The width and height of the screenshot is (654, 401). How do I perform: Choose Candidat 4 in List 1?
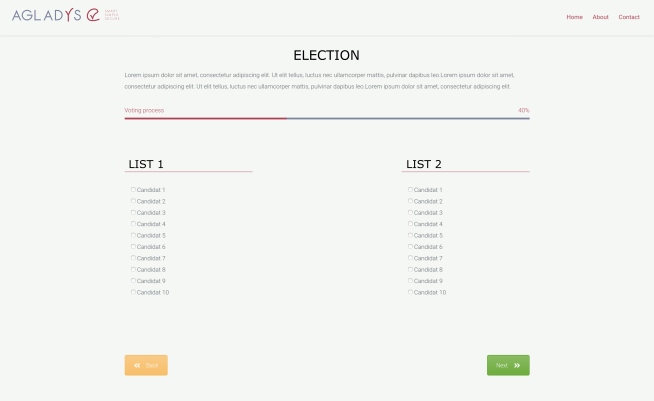coord(133,224)
